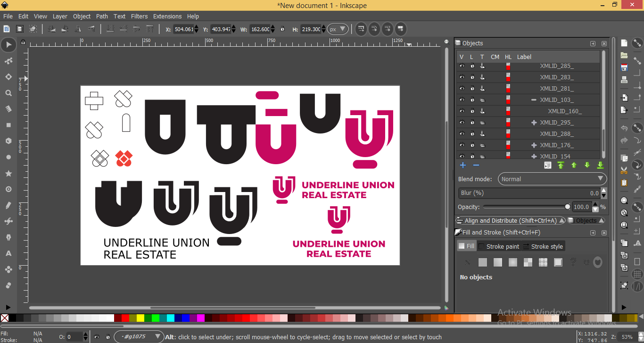644x343 pixels.
Task: Select the Ellipse circle tool
Action: tap(8, 157)
